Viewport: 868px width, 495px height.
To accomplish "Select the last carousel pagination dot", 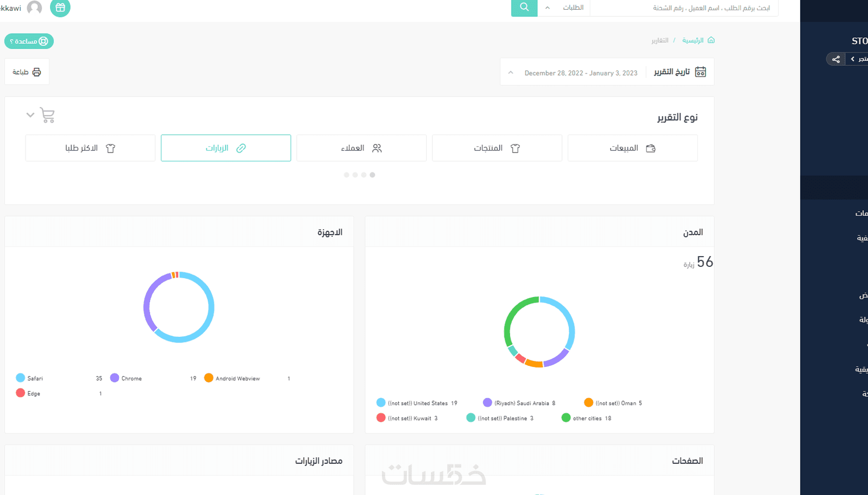I will [346, 175].
